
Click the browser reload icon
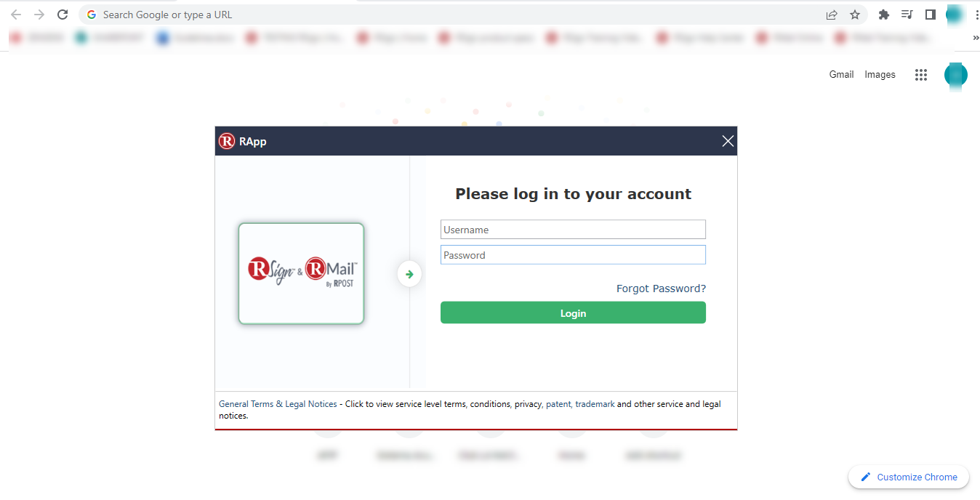63,15
